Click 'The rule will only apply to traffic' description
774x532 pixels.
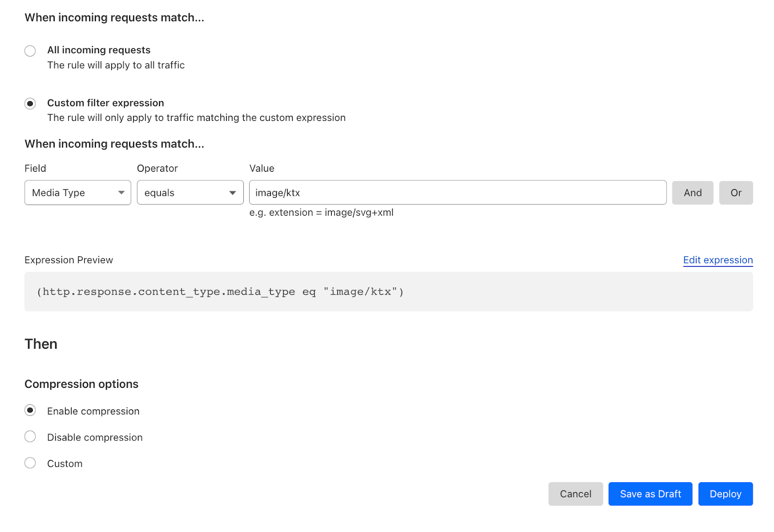196,118
